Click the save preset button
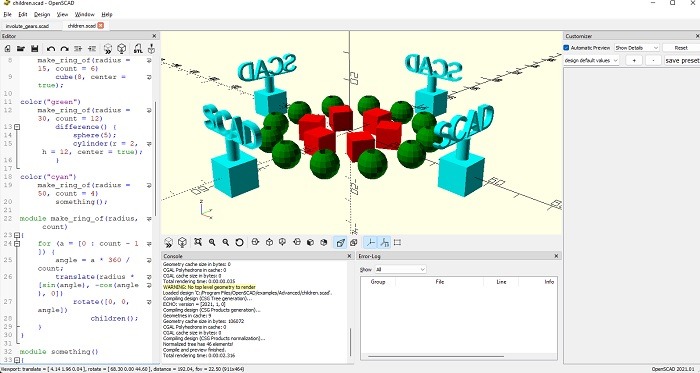The height and width of the screenshot is (373, 700). tap(682, 60)
